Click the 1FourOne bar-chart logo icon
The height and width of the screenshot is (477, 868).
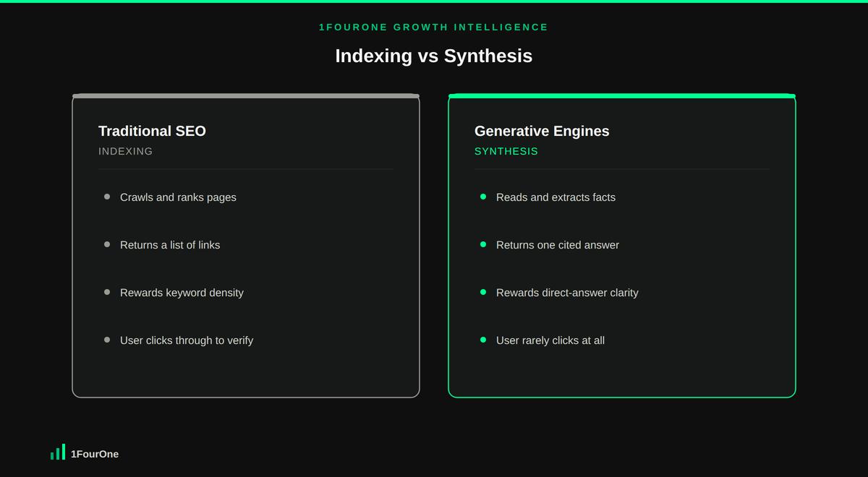tap(58, 452)
